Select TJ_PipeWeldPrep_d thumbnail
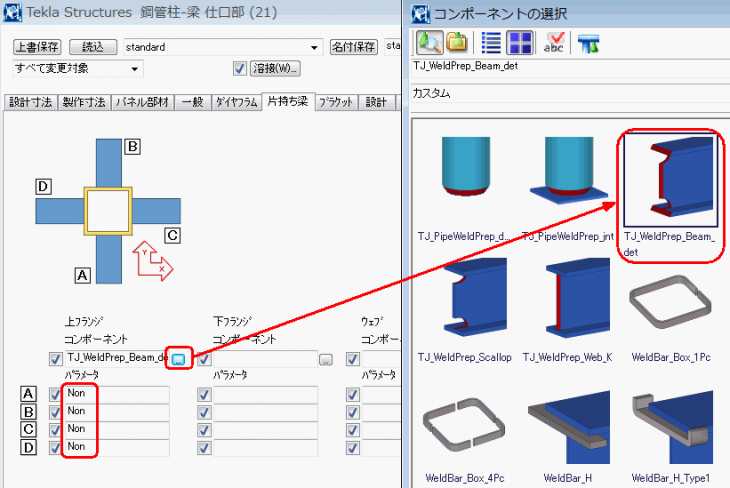730x488 pixels. [466, 166]
